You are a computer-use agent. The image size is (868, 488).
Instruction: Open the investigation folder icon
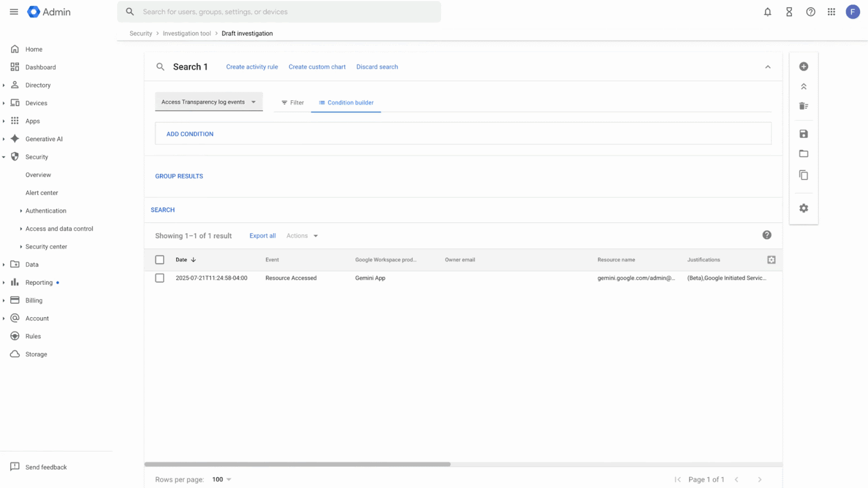pos(803,154)
